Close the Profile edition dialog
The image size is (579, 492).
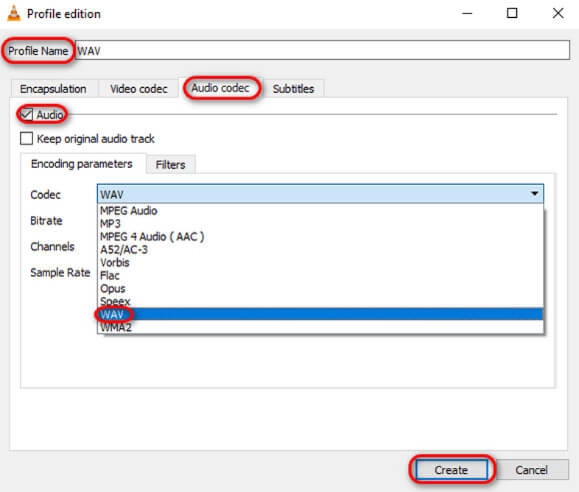coord(558,13)
